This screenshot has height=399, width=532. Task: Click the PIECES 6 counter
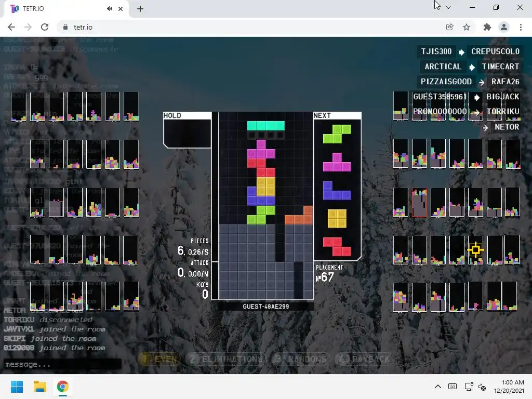coord(193,247)
